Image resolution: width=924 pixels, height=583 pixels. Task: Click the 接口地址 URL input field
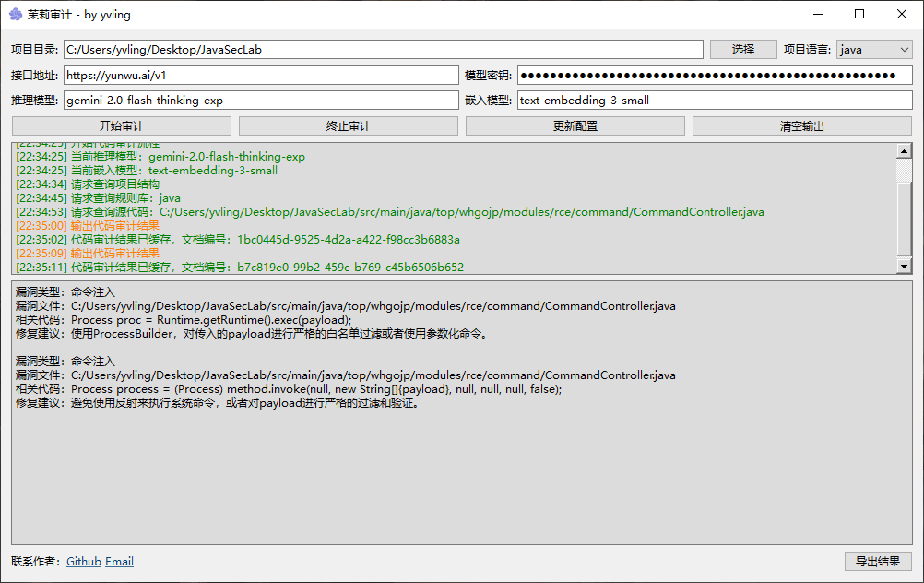(x=260, y=76)
